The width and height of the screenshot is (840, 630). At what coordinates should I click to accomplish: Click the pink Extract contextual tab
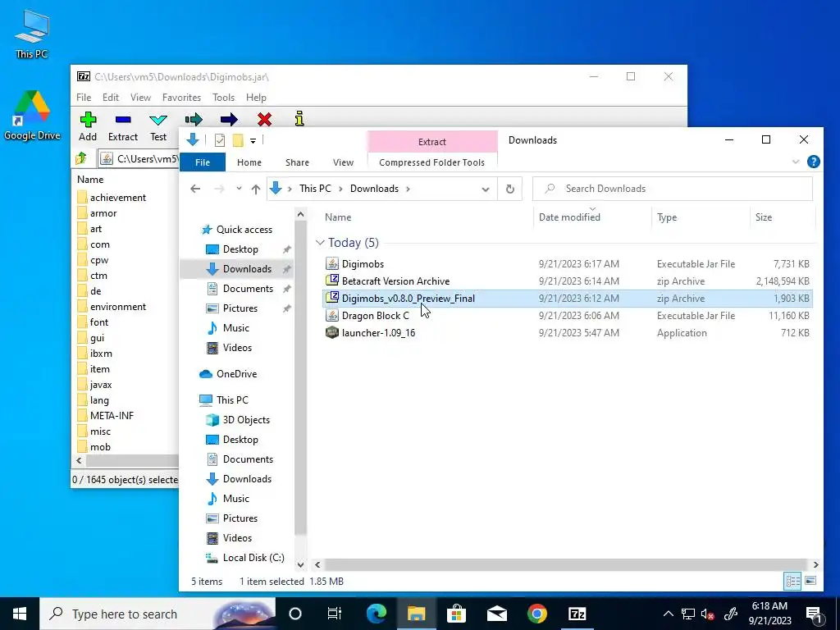click(431, 141)
